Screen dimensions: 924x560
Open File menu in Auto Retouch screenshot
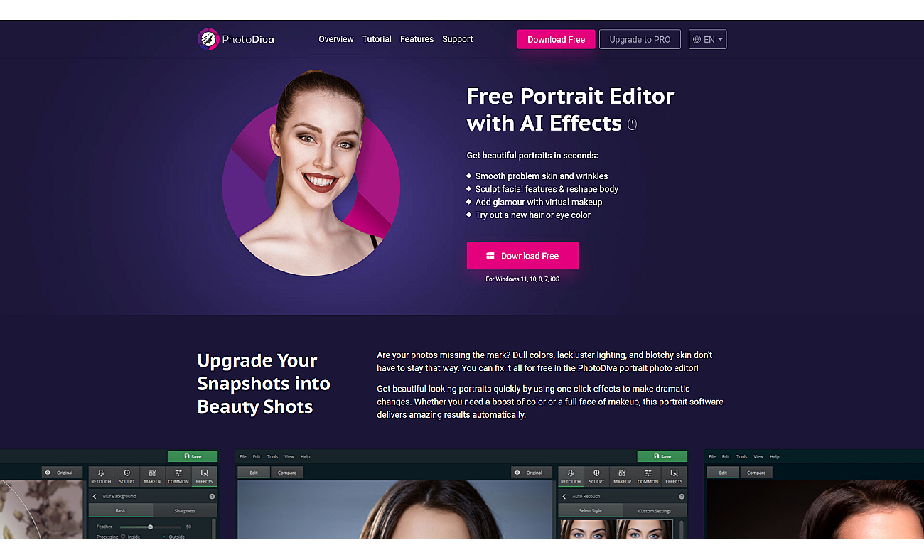[x=243, y=456]
